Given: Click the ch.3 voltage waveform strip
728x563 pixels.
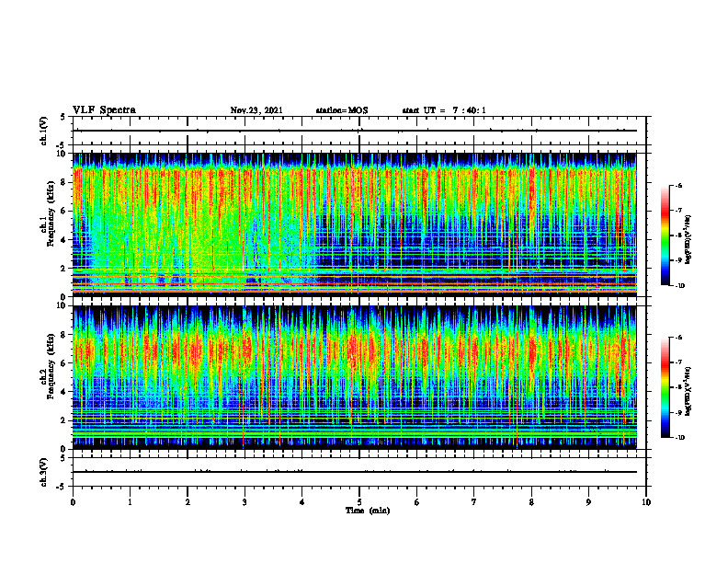Looking at the screenshot, I should point(359,472).
